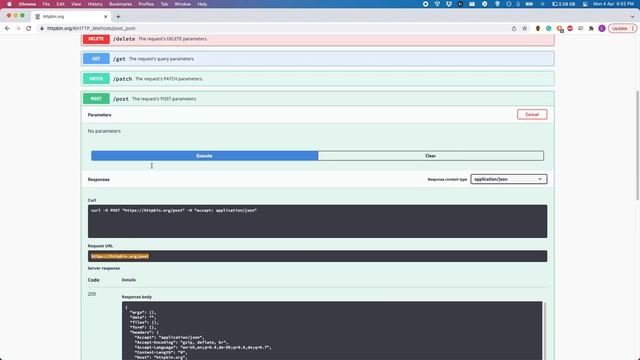Open the Profiles menu

coord(146,4)
